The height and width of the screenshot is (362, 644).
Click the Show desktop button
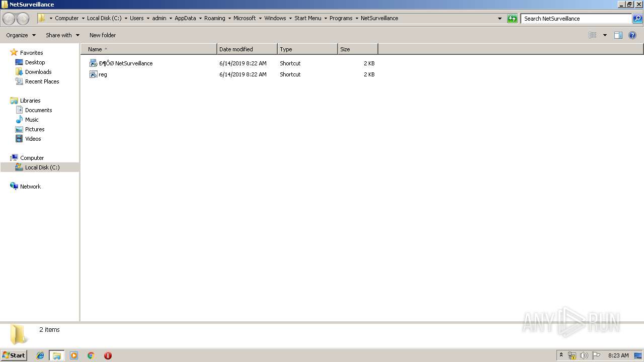[x=638, y=355]
